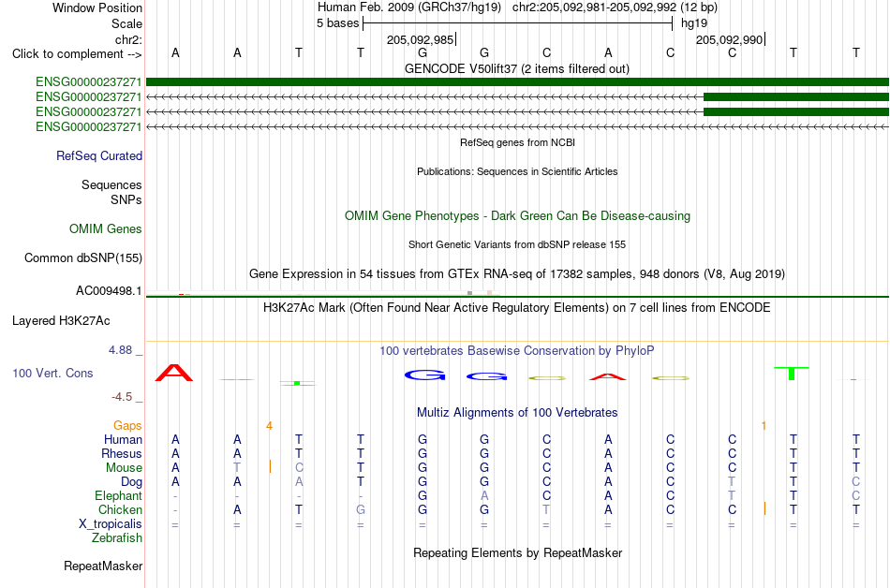890x588 pixels.
Task: Click the -4.5 lower PhyloP axis value
Action: (122, 397)
